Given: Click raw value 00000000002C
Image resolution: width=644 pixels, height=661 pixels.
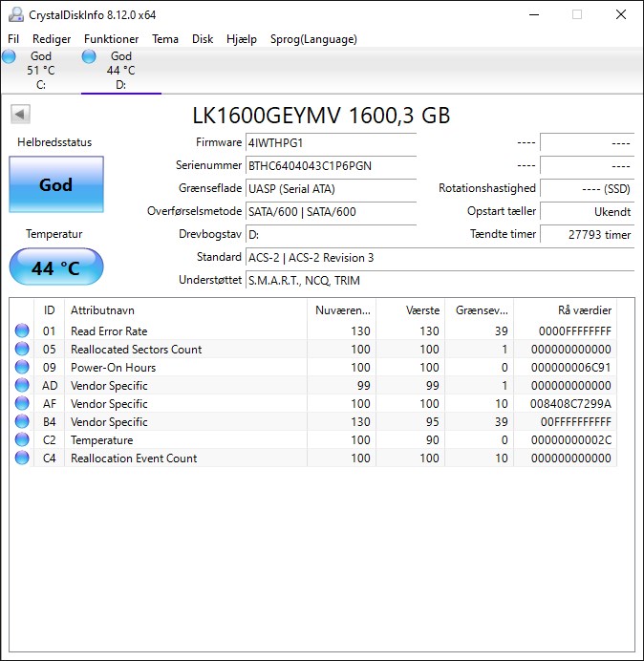Looking at the screenshot, I should click(571, 439).
